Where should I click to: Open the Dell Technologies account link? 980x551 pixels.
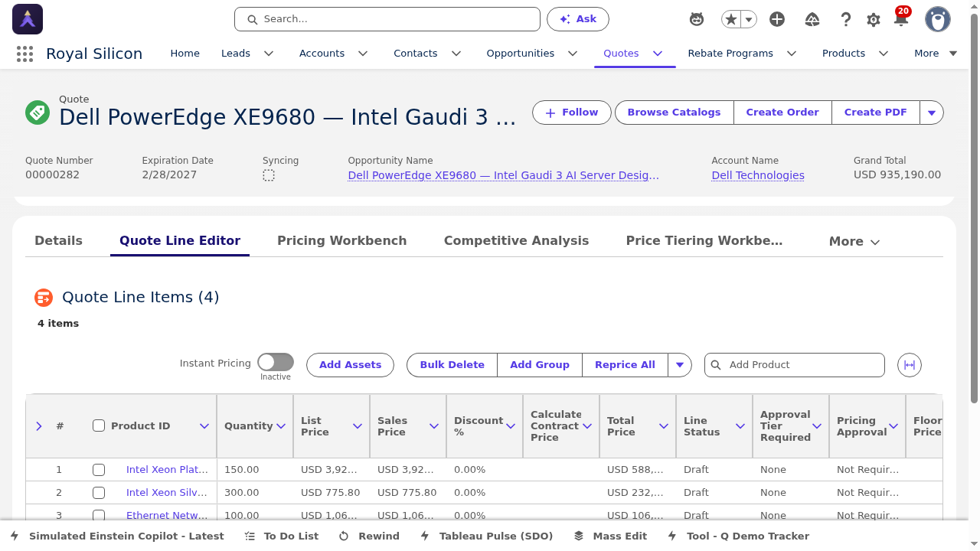tap(758, 175)
